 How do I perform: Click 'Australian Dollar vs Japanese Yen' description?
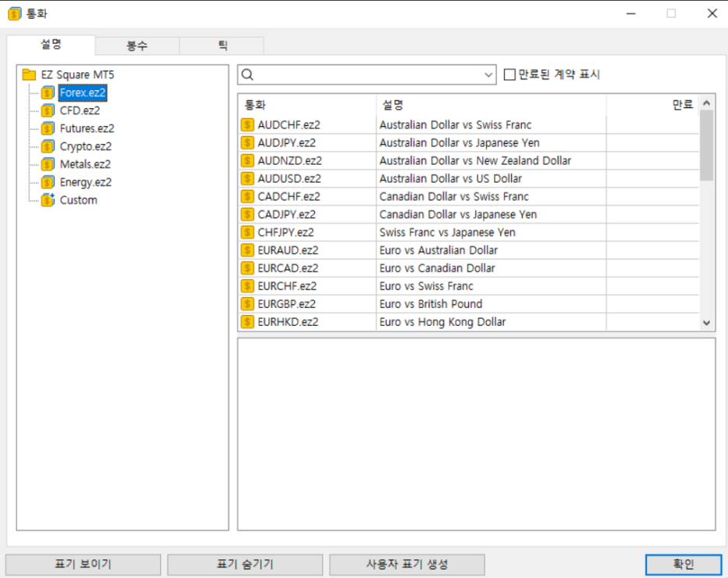[x=460, y=143]
